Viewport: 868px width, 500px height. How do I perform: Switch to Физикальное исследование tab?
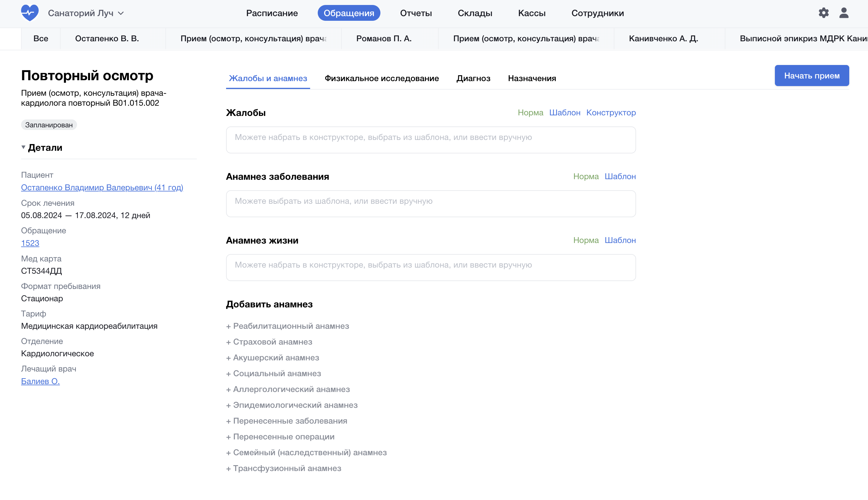click(x=381, y=78)
